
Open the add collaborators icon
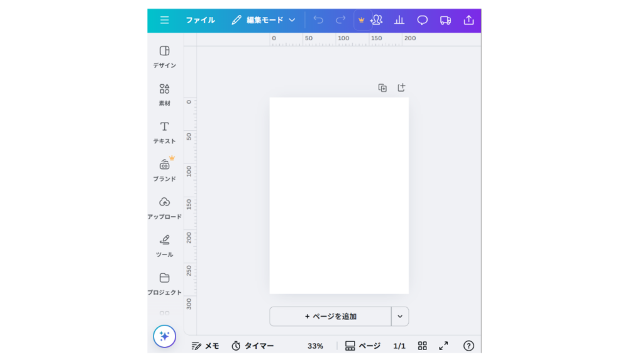[x=377, y=20]
